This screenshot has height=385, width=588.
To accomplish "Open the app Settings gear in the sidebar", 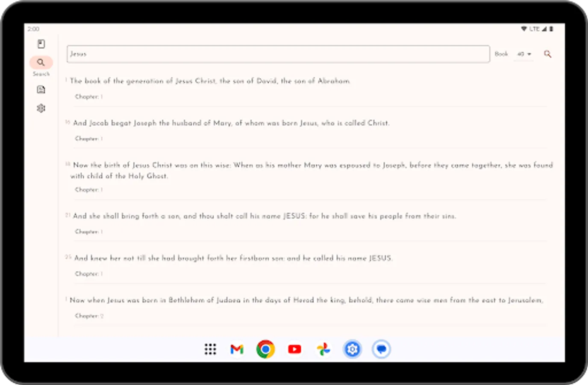I will (41, 108).
